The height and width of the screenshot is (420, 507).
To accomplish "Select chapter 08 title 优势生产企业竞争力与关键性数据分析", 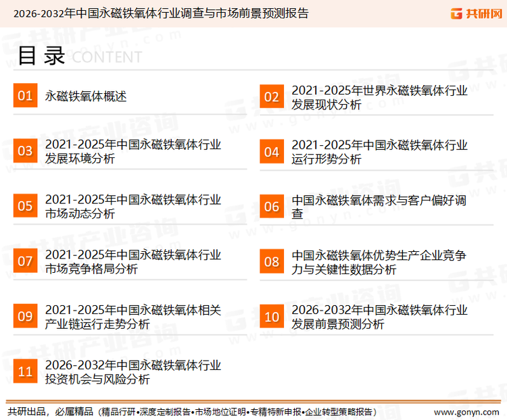I will point(379,263).
